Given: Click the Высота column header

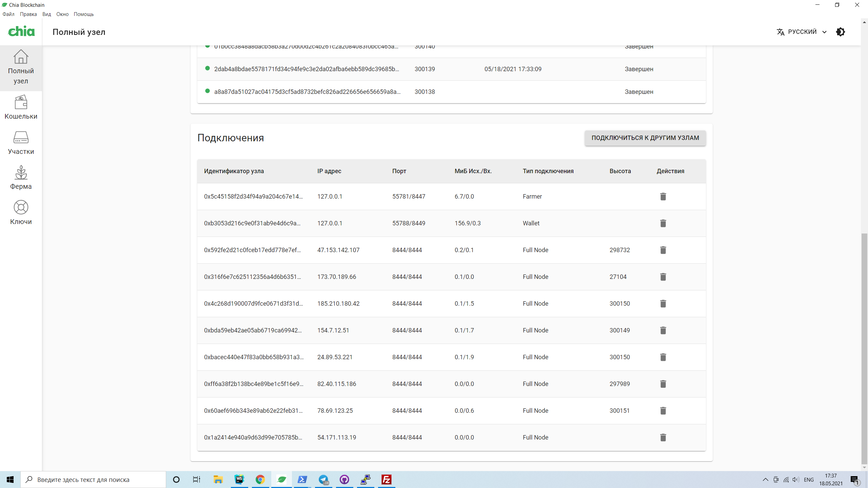Looking at the screenshot, I should (620, 171).
